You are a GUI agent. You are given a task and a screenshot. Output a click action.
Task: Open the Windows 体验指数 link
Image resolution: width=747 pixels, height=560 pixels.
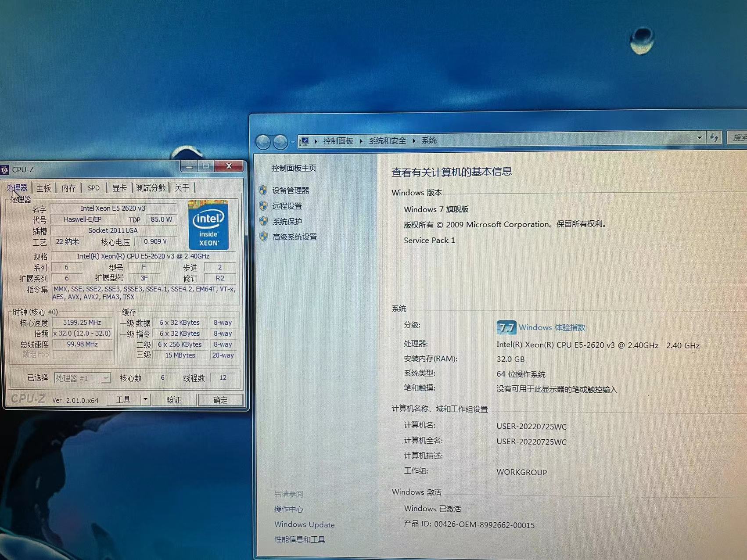pos(552,327)
